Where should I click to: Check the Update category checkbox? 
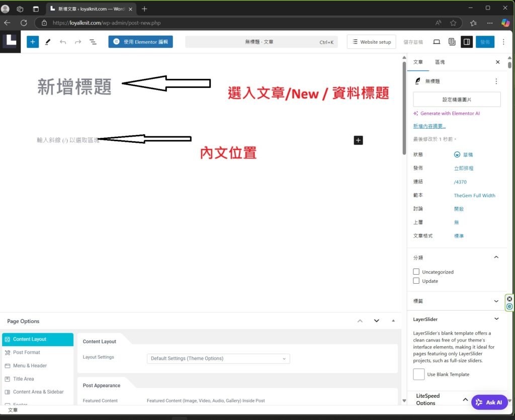click(x=416, y=281)
